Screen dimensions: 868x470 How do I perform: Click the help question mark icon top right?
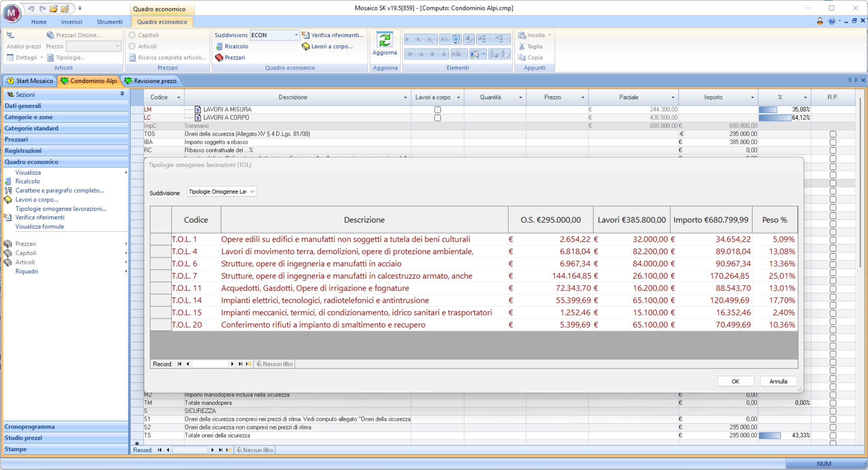point(832,21)
